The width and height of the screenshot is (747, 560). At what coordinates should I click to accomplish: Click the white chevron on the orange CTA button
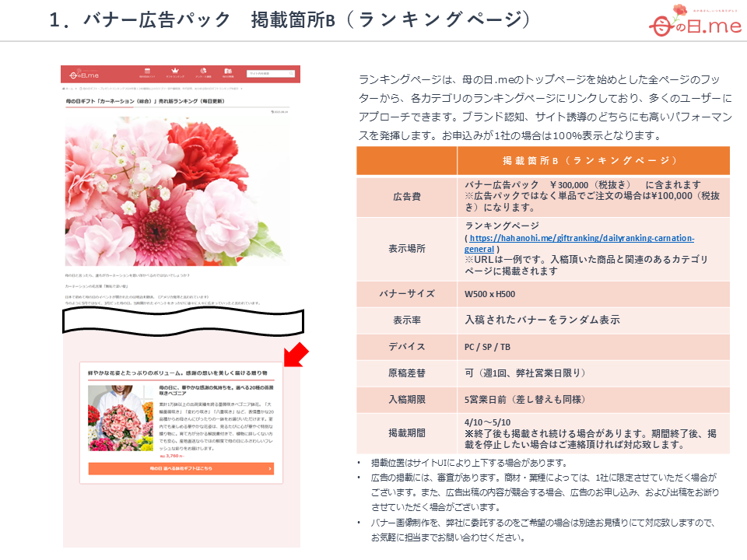click(270, 468)
